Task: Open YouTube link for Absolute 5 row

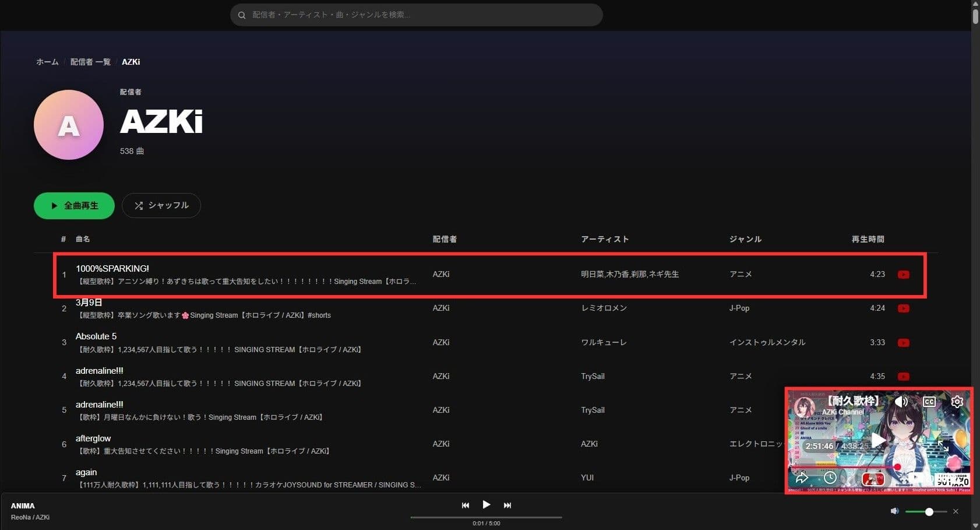Action: [903, 343]
